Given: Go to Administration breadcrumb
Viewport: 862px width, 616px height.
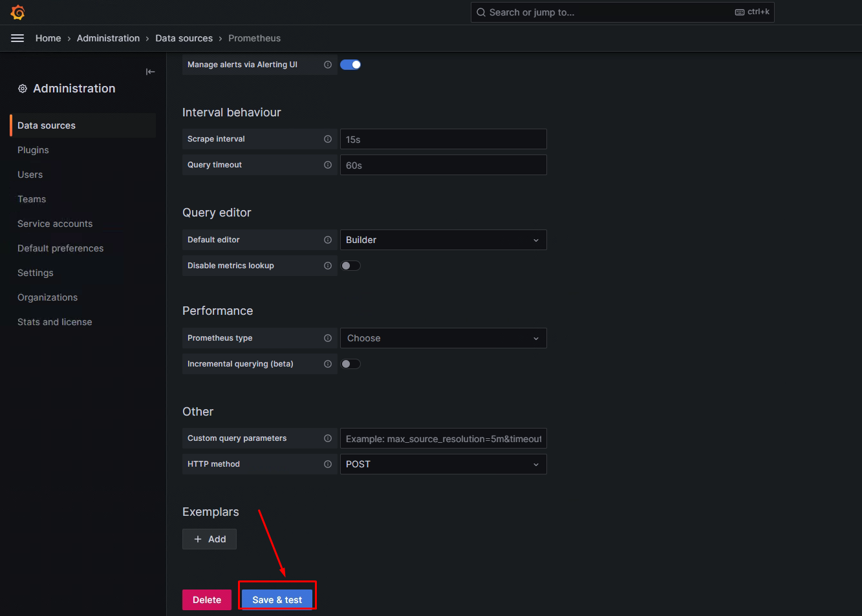Looking at the screenshot, I should (x=108, y=38).
